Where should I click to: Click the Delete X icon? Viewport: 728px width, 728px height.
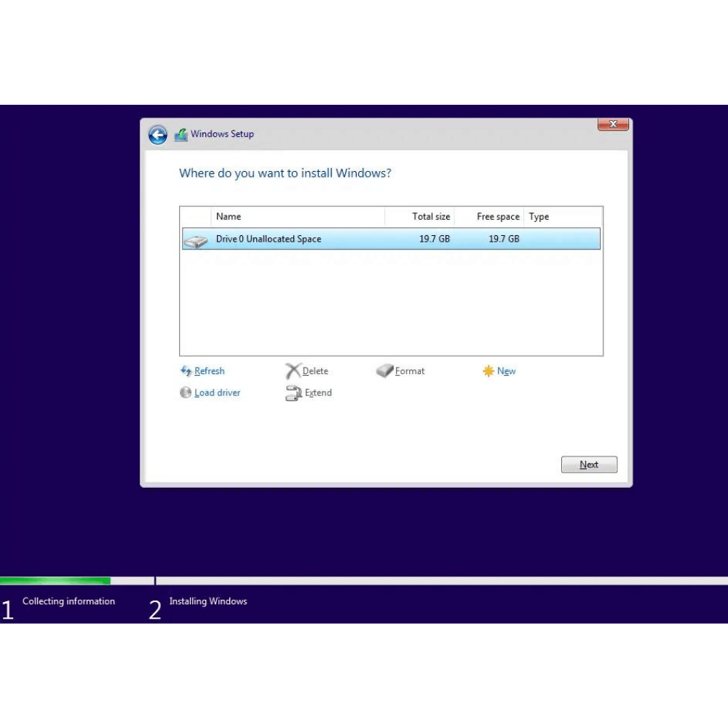pyautogui.click(x=293, y=371)
